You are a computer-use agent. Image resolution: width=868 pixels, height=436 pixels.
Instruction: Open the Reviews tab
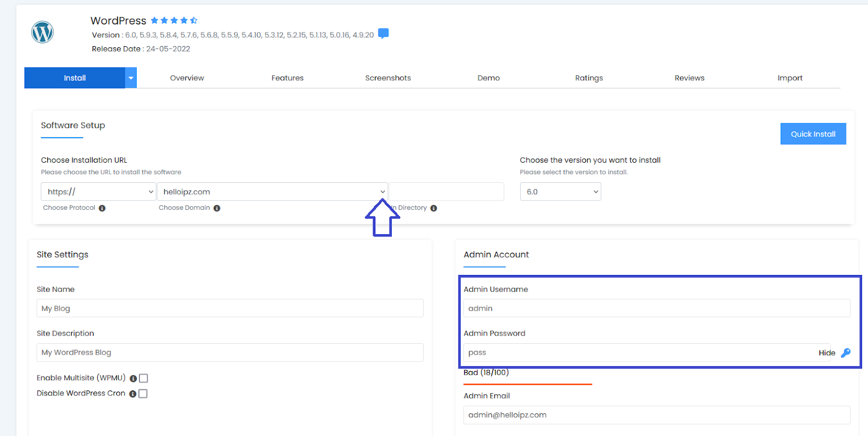tap(690, 78)
